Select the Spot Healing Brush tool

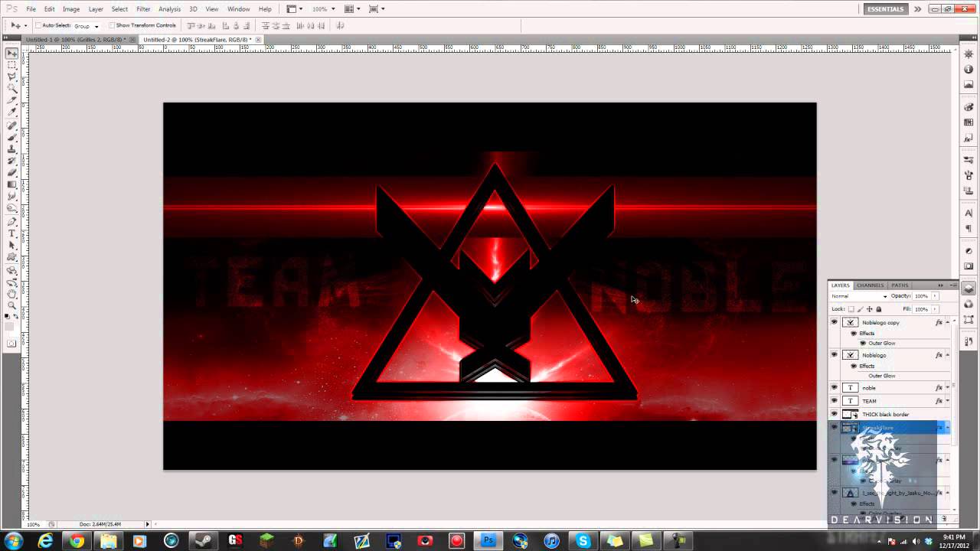(x=11, y=126)
